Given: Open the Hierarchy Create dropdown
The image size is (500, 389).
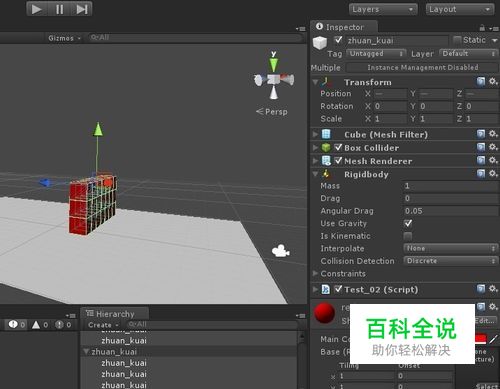Looking at the screenshot, I should tap(103, 325).
